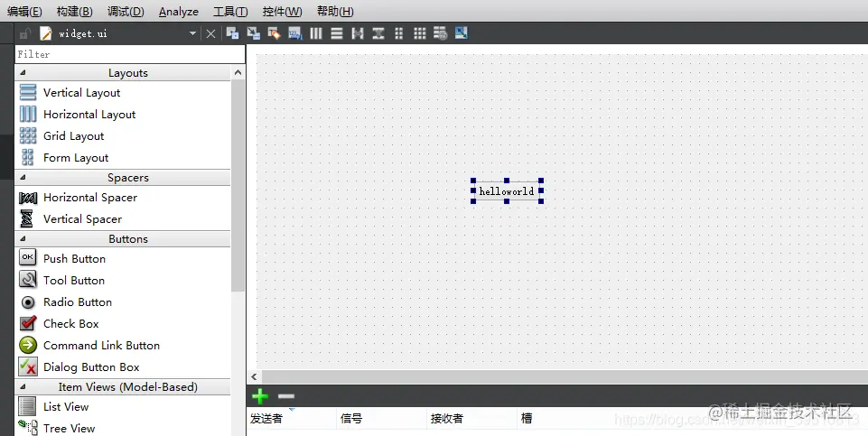868x436 pixels.
Task: Click the Radio Button label text
Action: pyautogui.click(x=78, y=302)
